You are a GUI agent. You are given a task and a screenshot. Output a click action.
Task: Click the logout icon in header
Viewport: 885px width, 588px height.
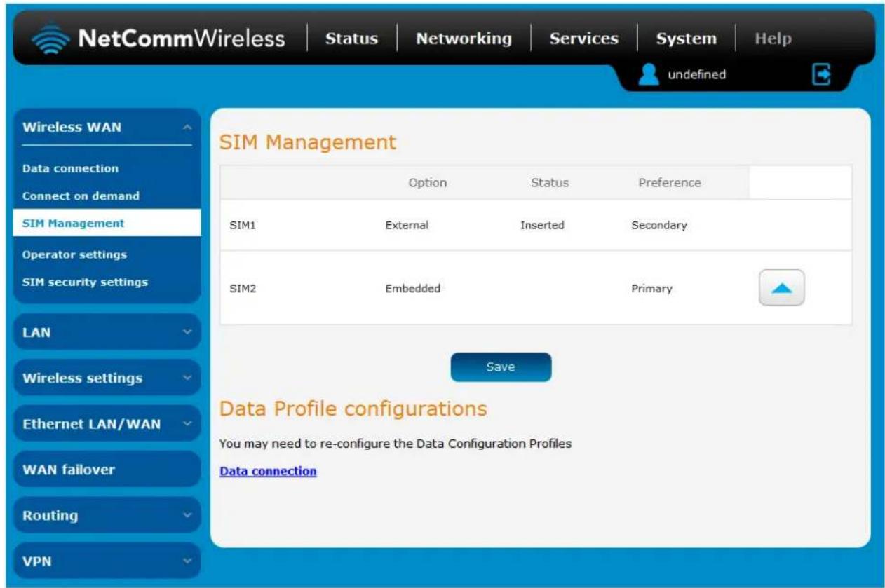(822, 74)
